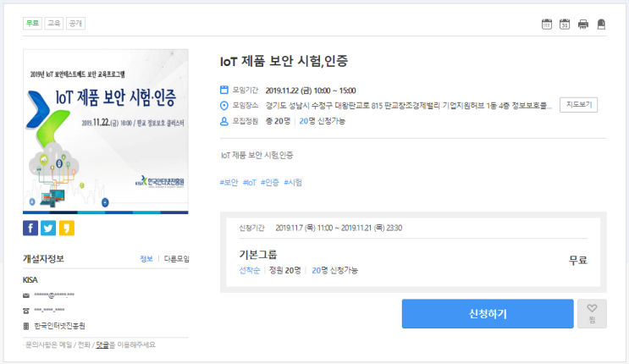This screenshot has width=629, height=364.
Task: Click the calendar icon showing 31
Action: (565, 24)
